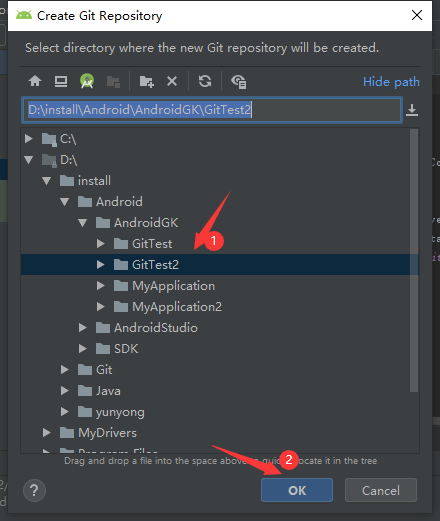Confirm with the OK button
Screen dimensions: 440x521
(297, 490)
